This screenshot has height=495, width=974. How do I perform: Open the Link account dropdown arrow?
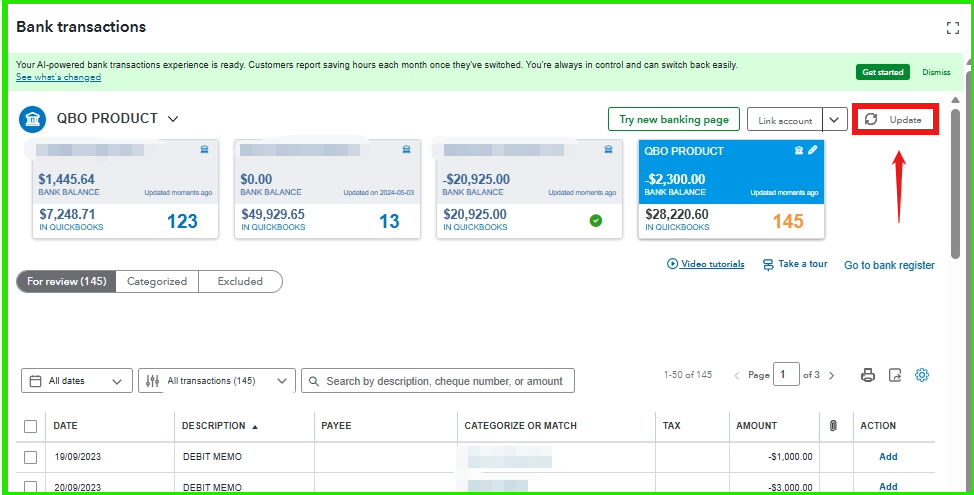835,120
